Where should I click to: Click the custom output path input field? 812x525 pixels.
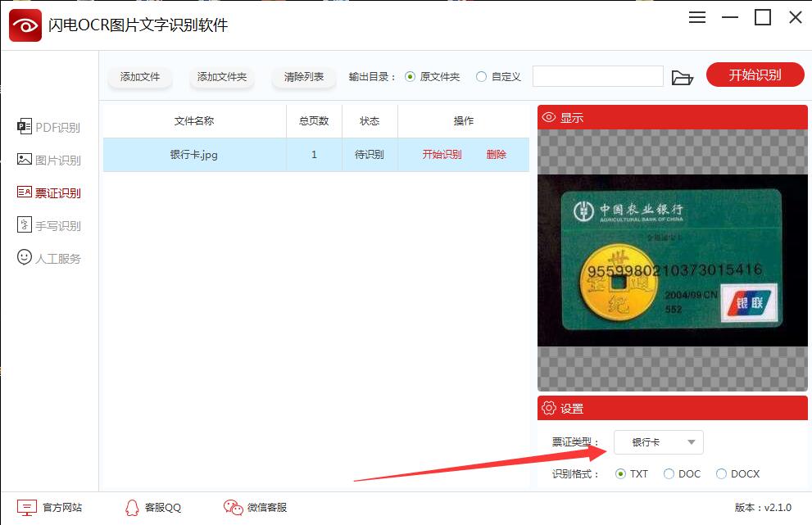[x=597, y=75]
